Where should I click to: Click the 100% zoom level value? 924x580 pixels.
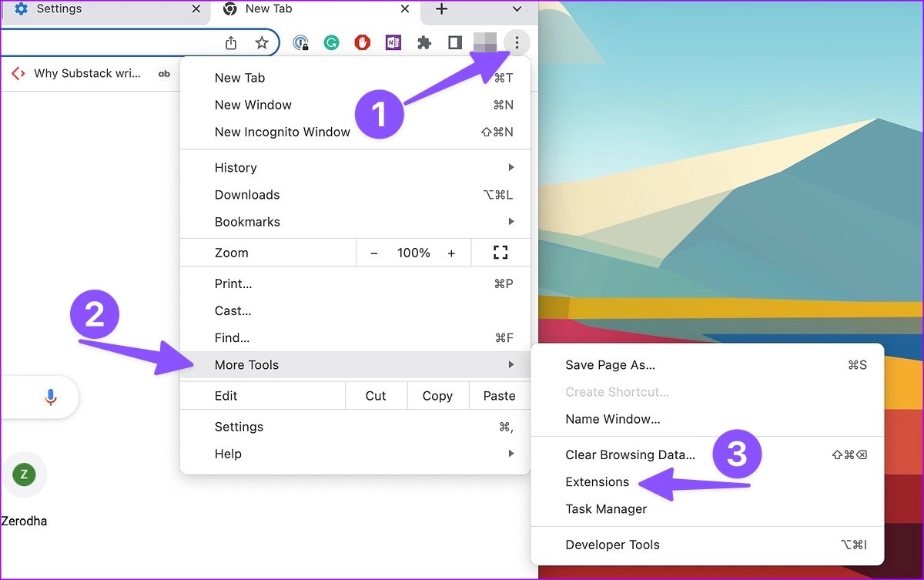click(x=413, y=253)
